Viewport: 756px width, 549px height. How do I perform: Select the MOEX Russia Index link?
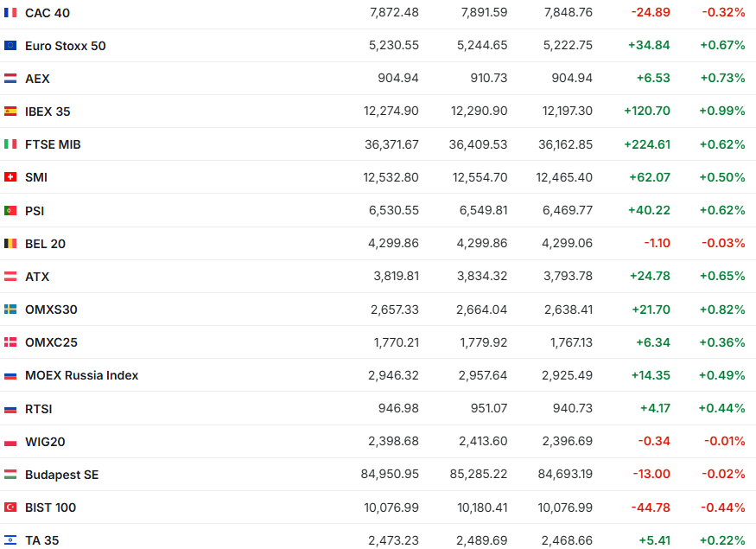pyautogui.click(x=81, y=375)
